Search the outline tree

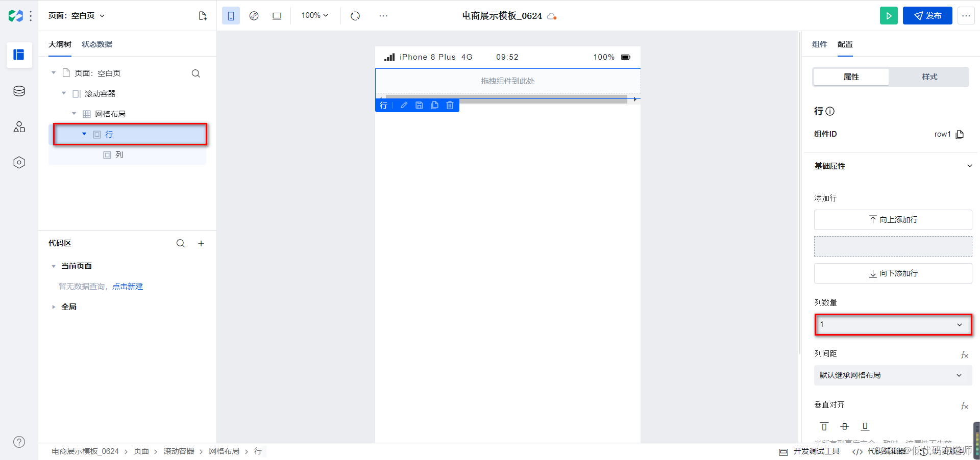pyautogui.click(x=195, y=73)
